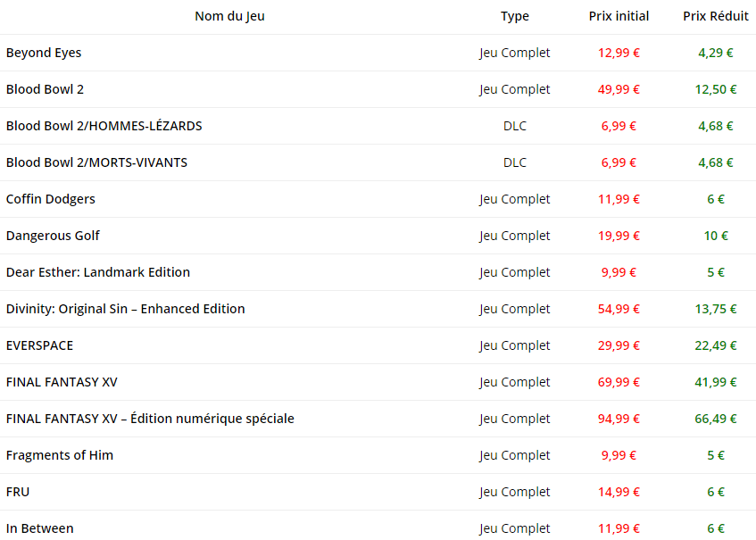Select FINAL FANTASY XV – Édition numérique spéciale
Screen dimensions: 756x540
tap(150, 419)
